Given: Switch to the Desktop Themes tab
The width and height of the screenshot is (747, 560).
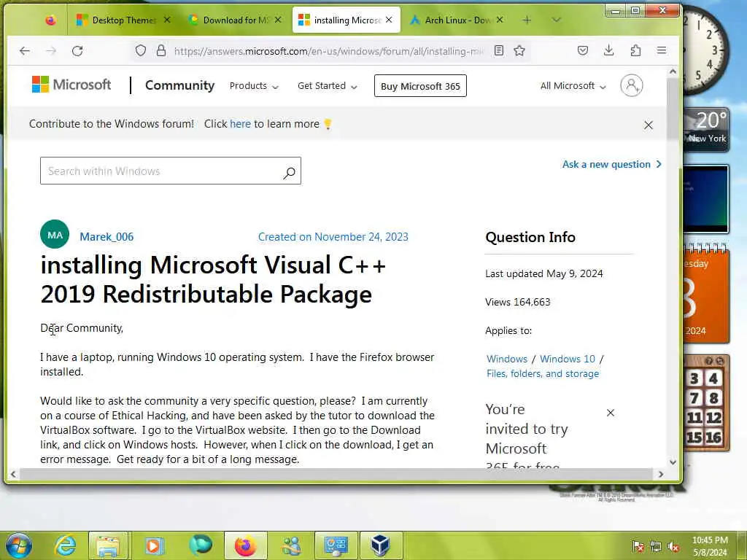Looking at the screenshot, I should (x=123, y=20).
